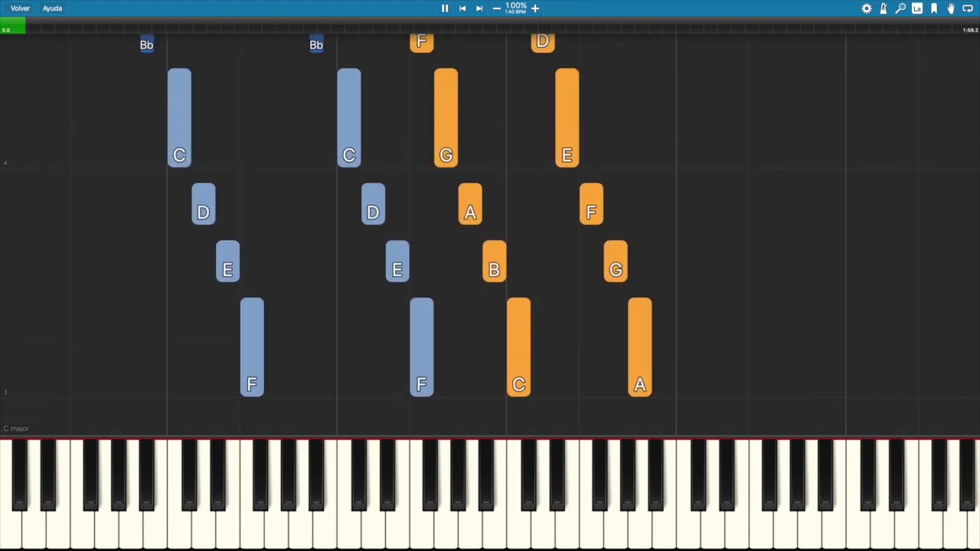
Task: Pause the song playback
Action: tap(445, 8)
